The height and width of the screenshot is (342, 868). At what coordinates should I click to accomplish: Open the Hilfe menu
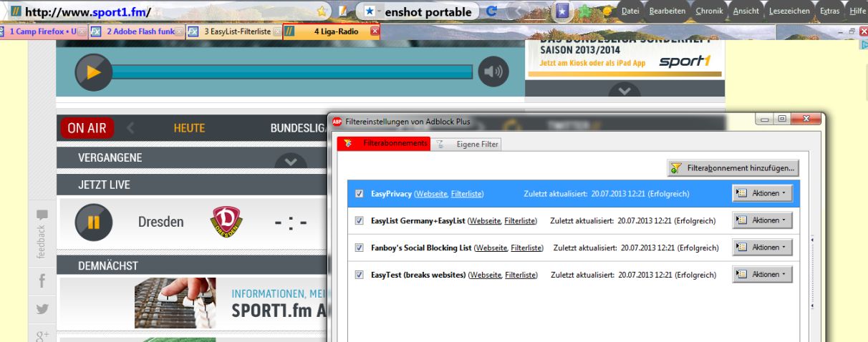(x=857, y=11)
